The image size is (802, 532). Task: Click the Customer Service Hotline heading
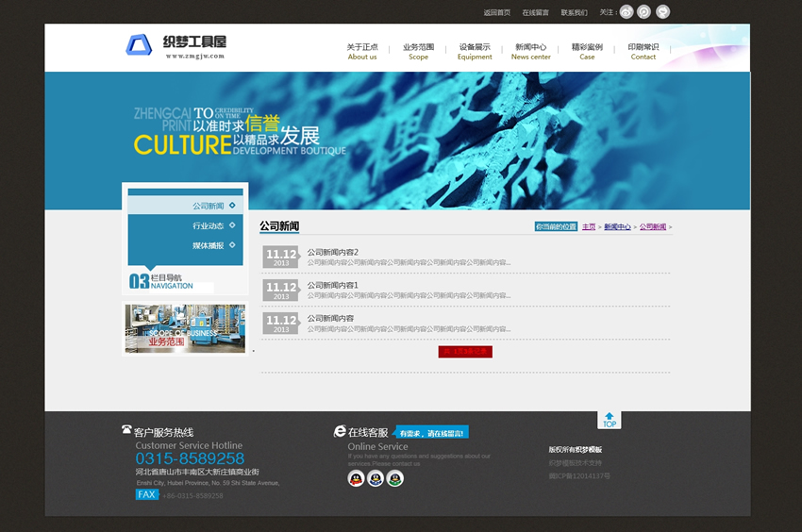point(189,445)
